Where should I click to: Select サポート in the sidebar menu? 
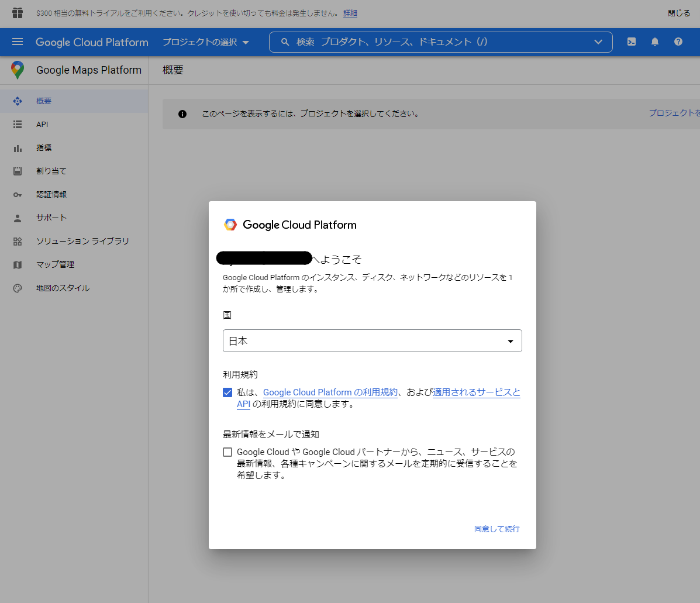(x=74, y=218)
